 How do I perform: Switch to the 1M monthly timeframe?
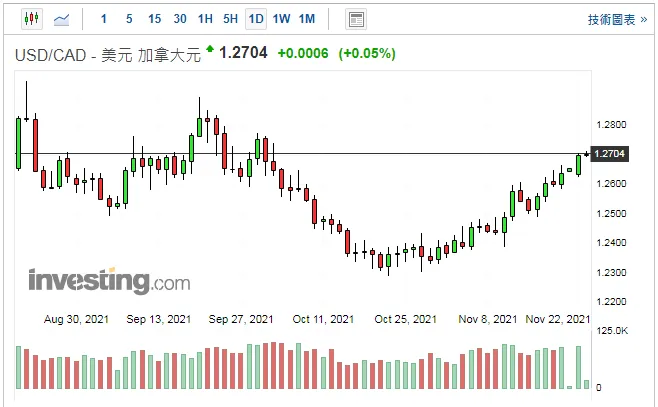tap(307, 19)
